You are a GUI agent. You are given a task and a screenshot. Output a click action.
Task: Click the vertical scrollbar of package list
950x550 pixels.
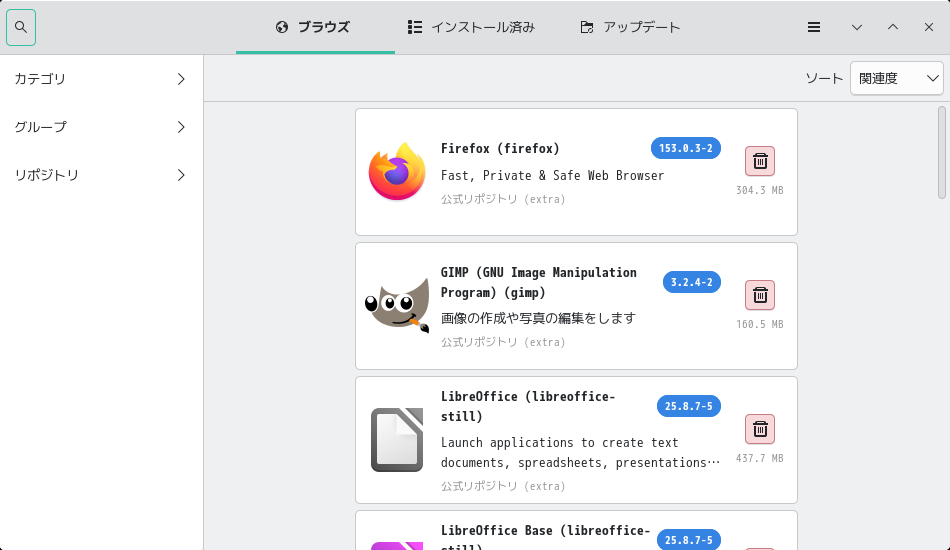(x=942, y=153)
